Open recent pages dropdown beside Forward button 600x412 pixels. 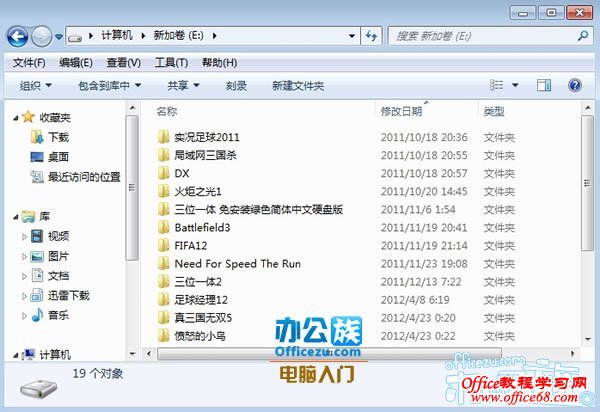[x=59, y=37]
